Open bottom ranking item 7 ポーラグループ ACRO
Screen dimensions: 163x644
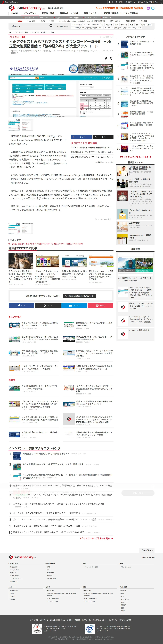coord(46,513)
